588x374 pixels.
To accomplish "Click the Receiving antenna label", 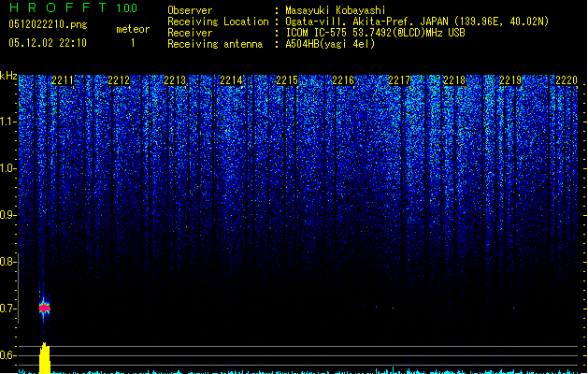I will pos(215,44).
